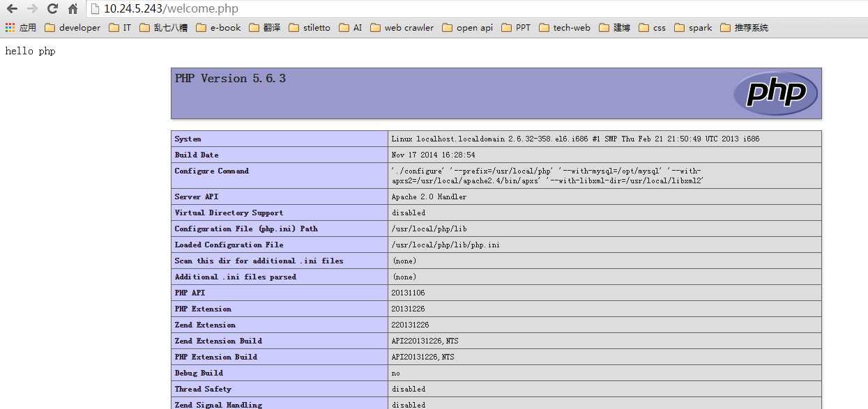This screenshot has height=409, width=868.
Task: Click the 'Zend Signal Handling' label
Action: [218, 404]
